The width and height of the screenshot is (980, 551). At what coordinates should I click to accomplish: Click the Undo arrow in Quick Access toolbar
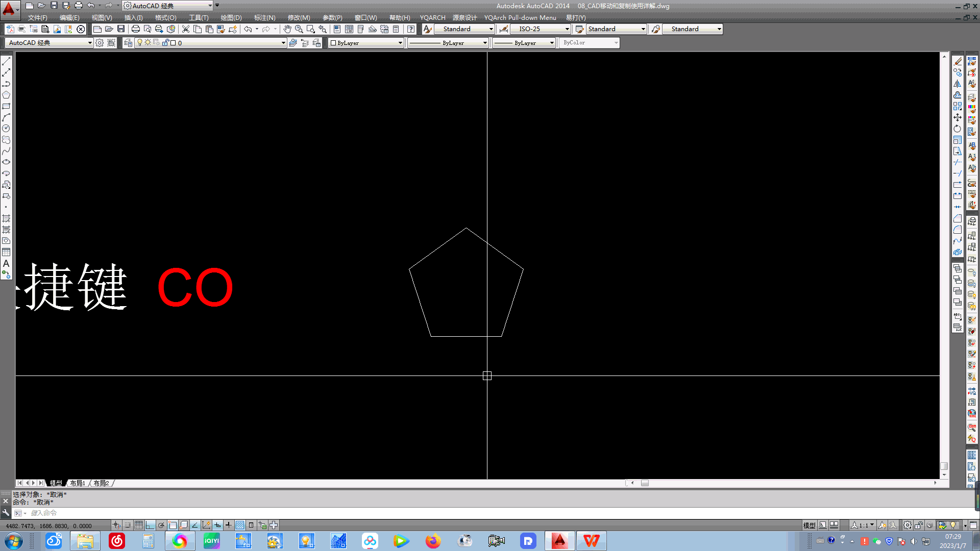(x=91, y=6)
